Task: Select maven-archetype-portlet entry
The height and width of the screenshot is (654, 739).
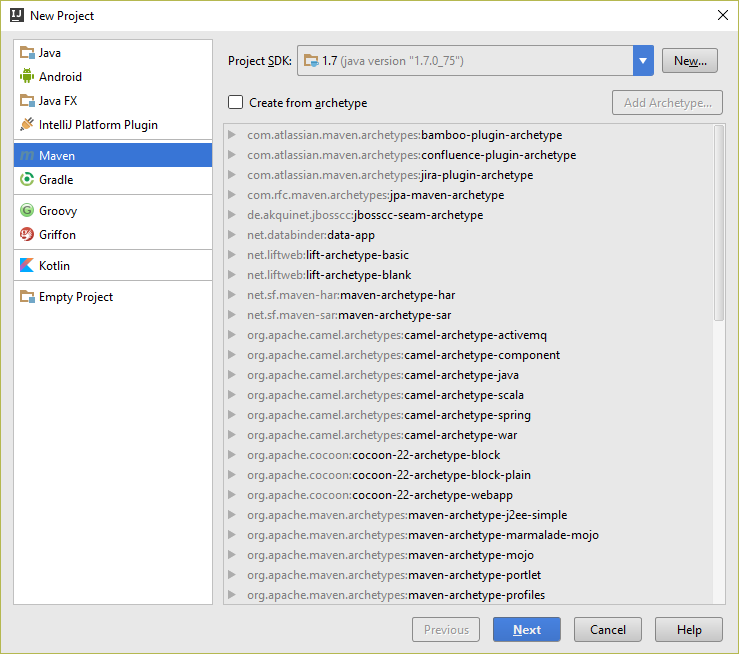Action: click(x=394, y=575)
